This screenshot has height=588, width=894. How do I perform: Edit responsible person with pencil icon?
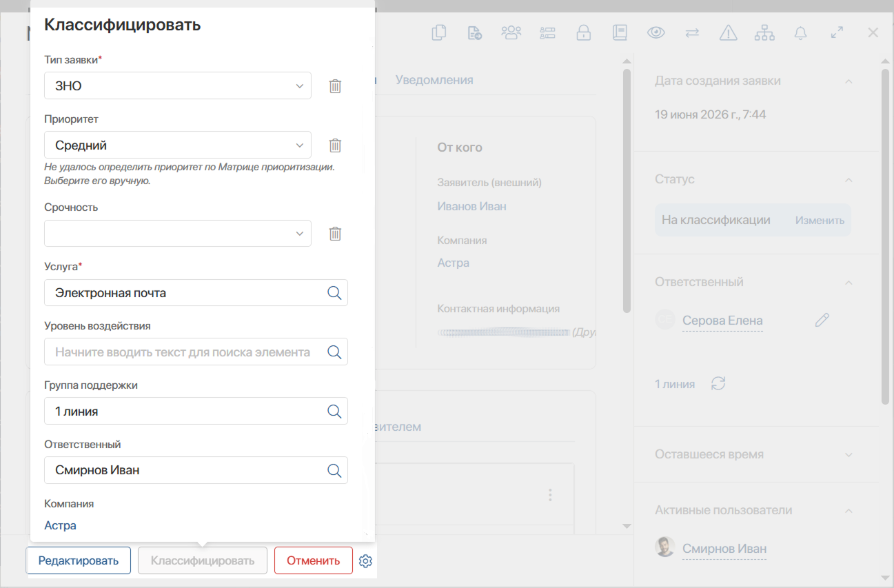coord(822,320)
